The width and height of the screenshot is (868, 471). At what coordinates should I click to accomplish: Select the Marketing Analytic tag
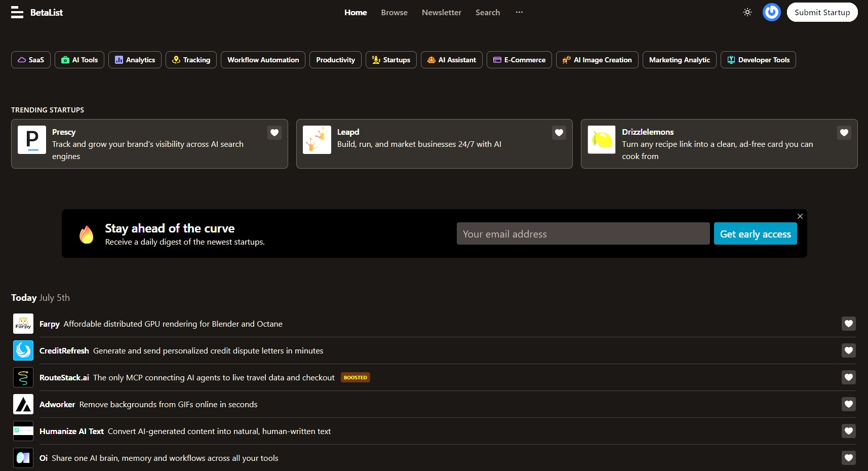pyautogui.click(x=680, y=60)
